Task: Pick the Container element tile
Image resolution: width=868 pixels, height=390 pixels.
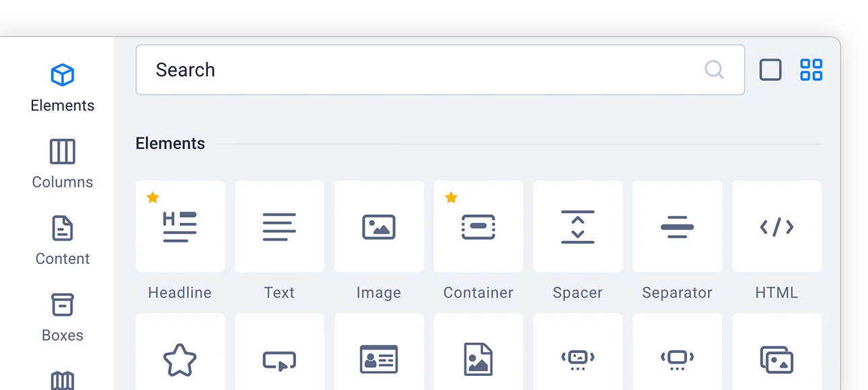Action: click(x=478, y=226)
